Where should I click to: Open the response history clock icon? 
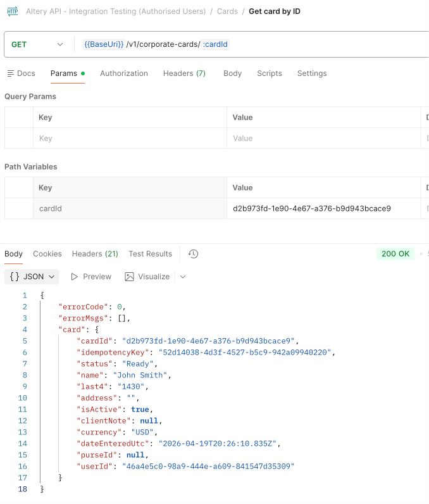tap(193, 254)
